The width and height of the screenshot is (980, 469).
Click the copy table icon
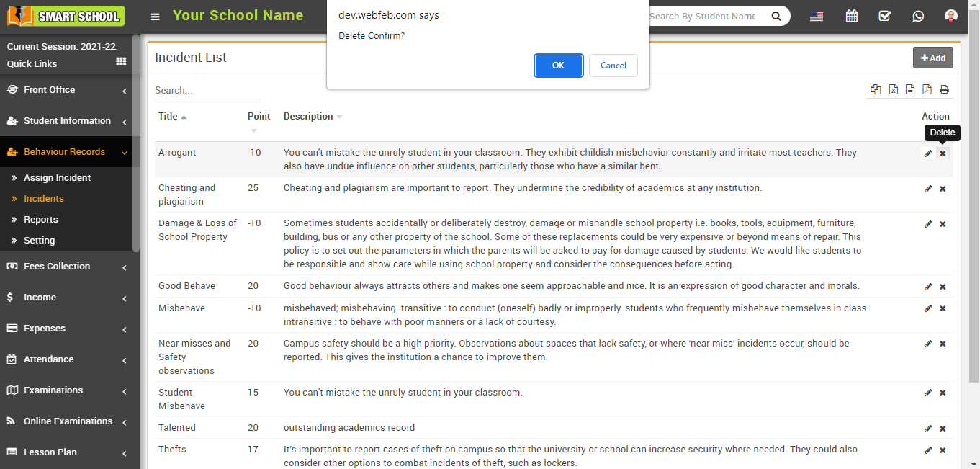pos(876,90)
